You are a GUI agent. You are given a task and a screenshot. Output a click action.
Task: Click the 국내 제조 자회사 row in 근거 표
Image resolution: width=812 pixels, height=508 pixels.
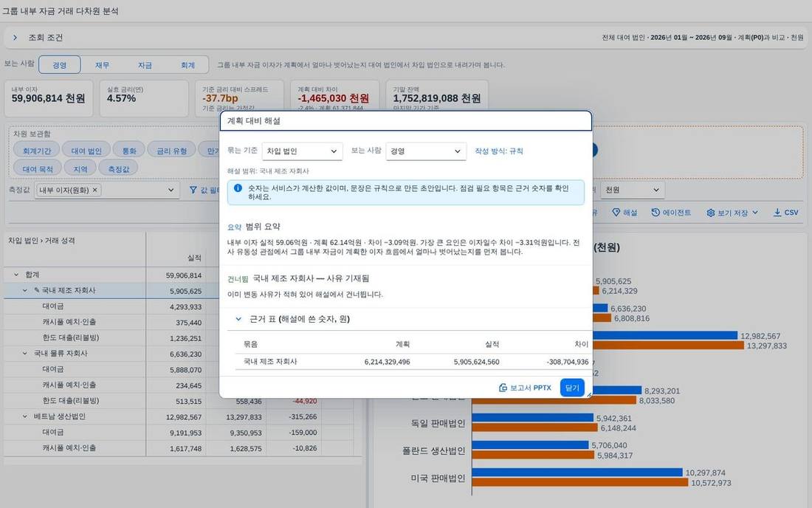pos(414,362)
